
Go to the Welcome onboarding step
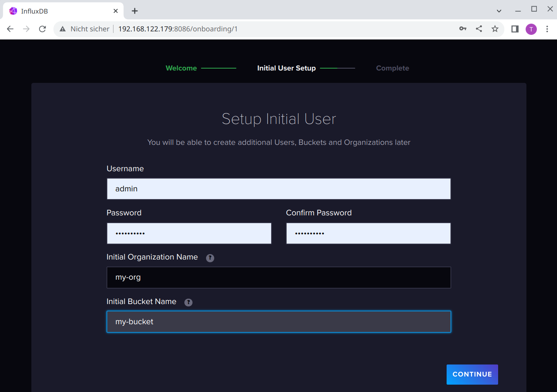point(181,68)
